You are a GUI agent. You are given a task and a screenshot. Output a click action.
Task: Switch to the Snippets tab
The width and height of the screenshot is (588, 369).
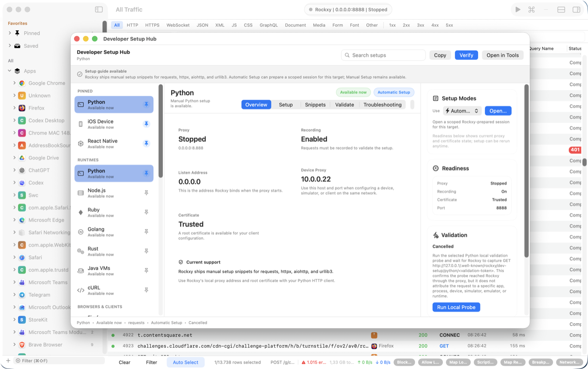315,105
